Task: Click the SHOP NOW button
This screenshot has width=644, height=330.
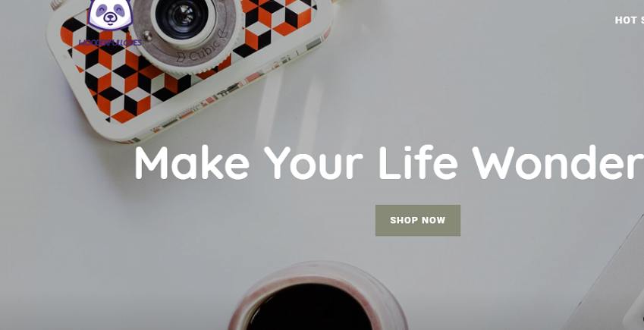Action: pos(418,220)
